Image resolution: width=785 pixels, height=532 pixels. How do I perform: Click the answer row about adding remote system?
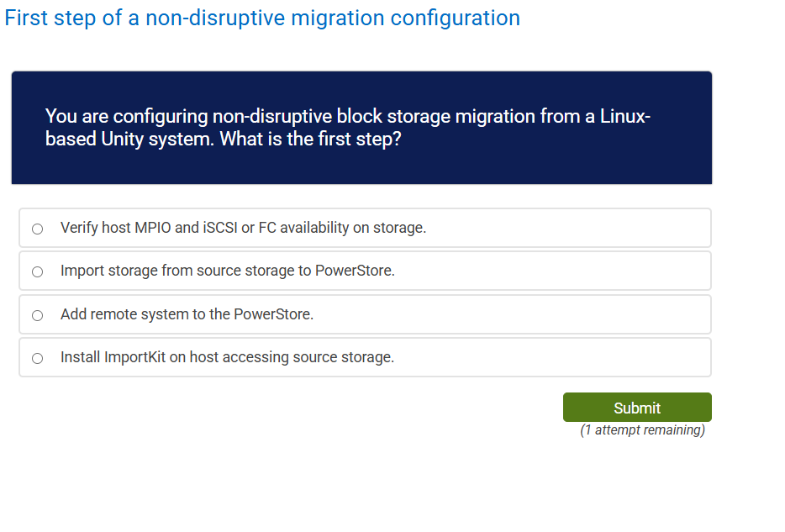pos(365,313)
